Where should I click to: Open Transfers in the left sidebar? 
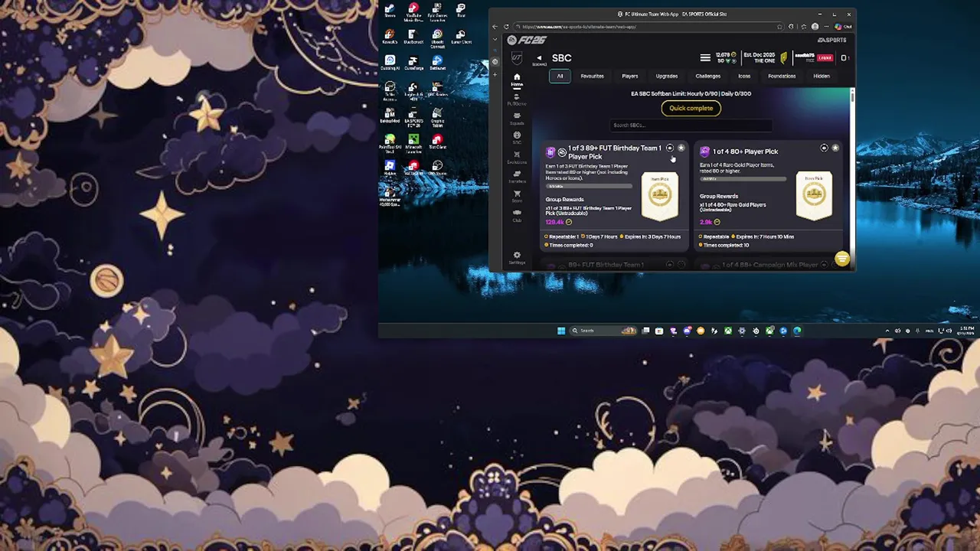(x=517, y=177)
